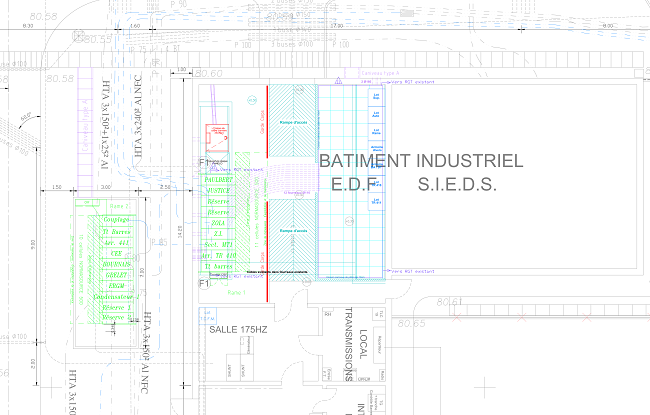Screen dimensions: 650x415
Task: Click the BATIMENT INDUSTRIEL title text
Action: (421, 161)
